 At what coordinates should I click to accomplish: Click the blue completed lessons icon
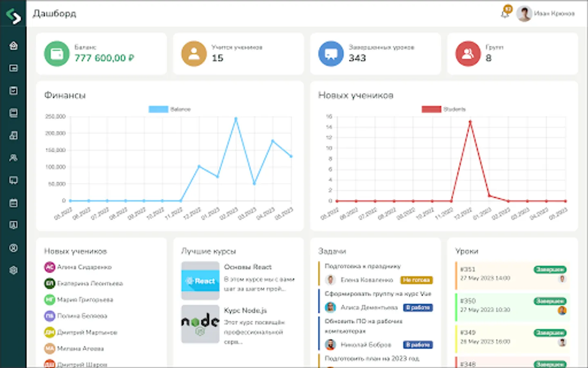coord(331,54)
